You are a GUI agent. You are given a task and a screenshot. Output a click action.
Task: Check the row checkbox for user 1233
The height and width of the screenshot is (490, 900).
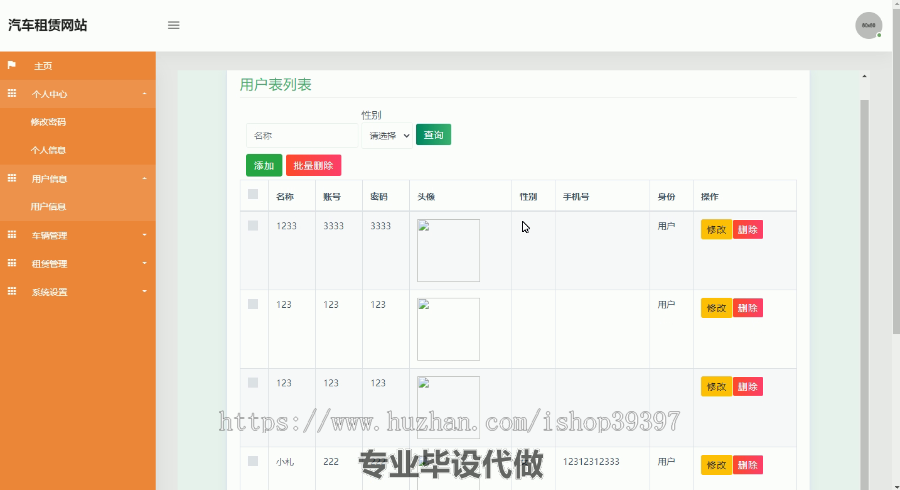[x=253, y=225]
